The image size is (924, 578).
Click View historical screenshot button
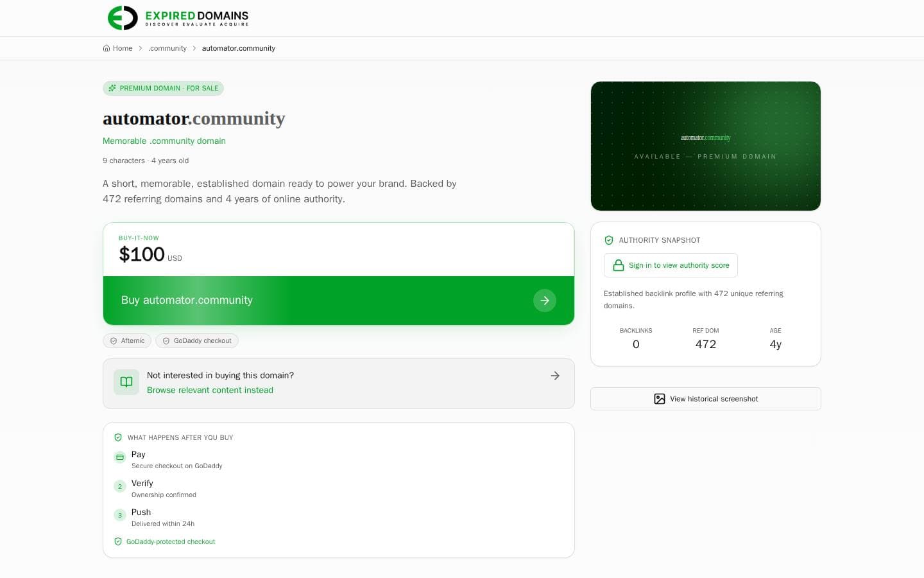(x=706, y=399)
